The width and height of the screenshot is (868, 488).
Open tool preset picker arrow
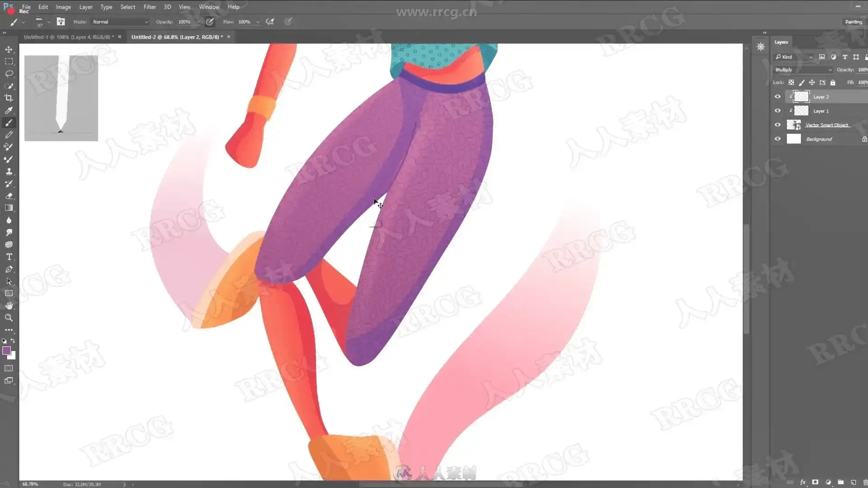click(23, 22)
